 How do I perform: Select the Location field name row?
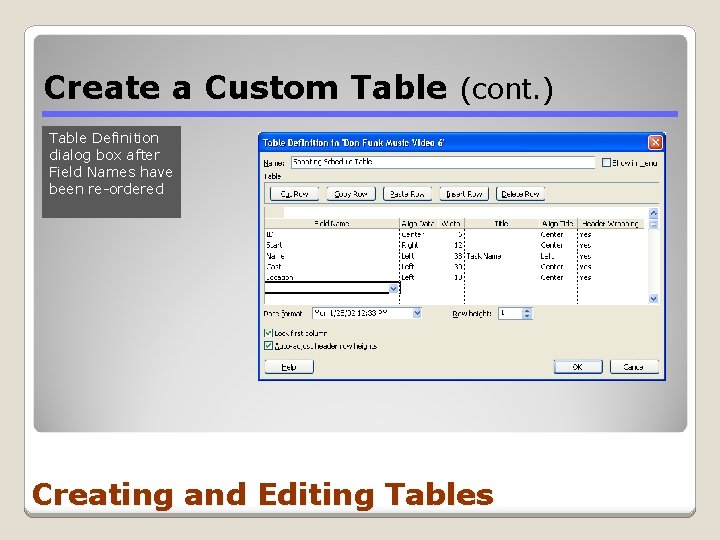332,277
